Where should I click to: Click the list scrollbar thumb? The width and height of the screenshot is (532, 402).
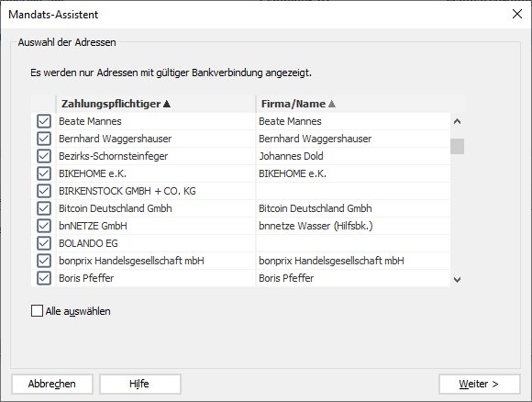[457, 146]
